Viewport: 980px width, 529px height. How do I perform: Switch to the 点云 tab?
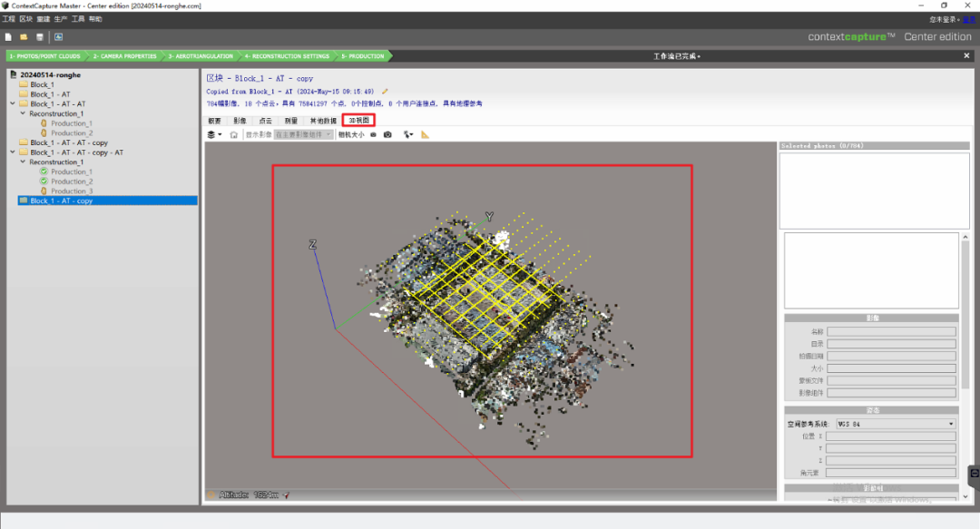tap(266, 121)
